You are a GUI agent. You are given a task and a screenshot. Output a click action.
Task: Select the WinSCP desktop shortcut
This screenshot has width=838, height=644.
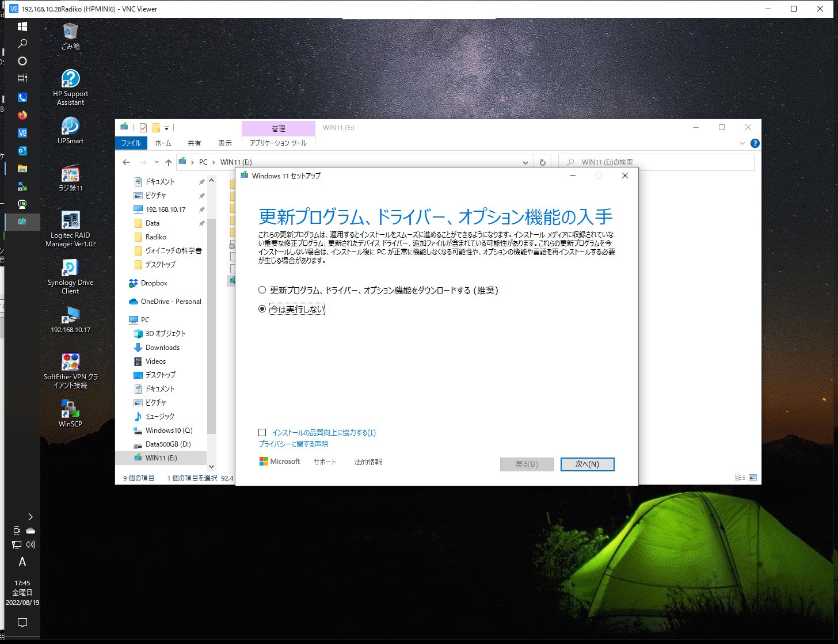point(70,414)
